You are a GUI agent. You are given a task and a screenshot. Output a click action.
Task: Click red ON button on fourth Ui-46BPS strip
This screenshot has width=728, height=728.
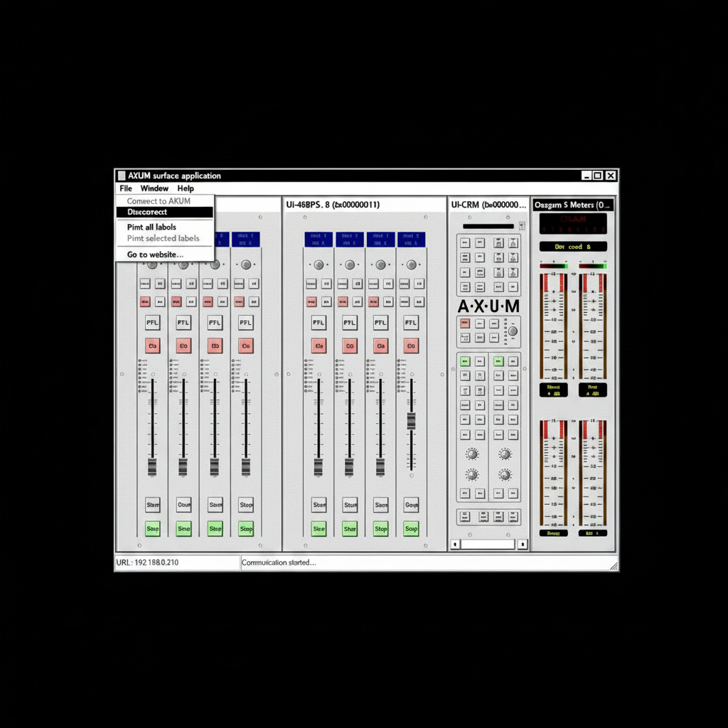pyautogui.click(x=411, y=346)
